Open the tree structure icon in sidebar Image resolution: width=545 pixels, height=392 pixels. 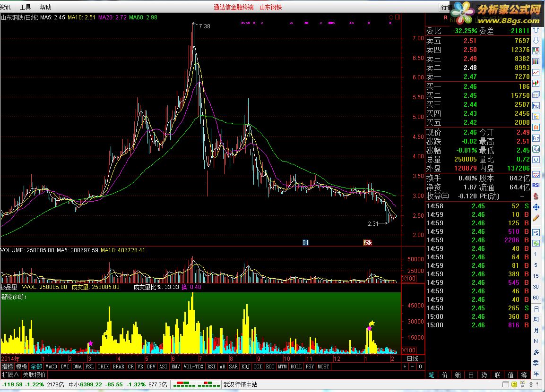coord(536,116)
